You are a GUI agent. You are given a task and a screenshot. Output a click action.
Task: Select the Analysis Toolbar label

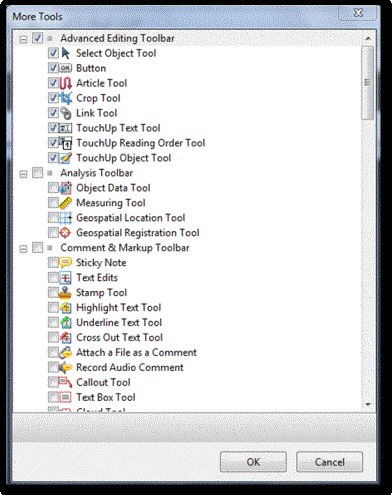pos(97,173)
